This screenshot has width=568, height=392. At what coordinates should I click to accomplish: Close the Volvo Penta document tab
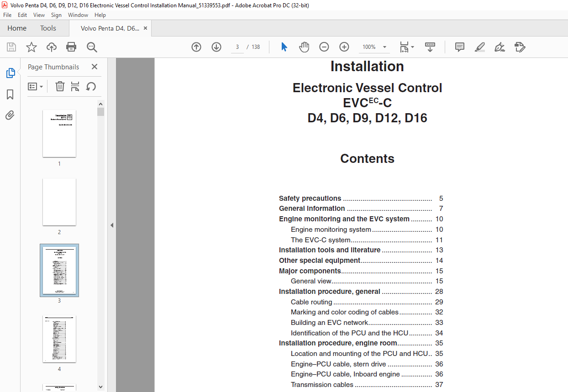145,28
